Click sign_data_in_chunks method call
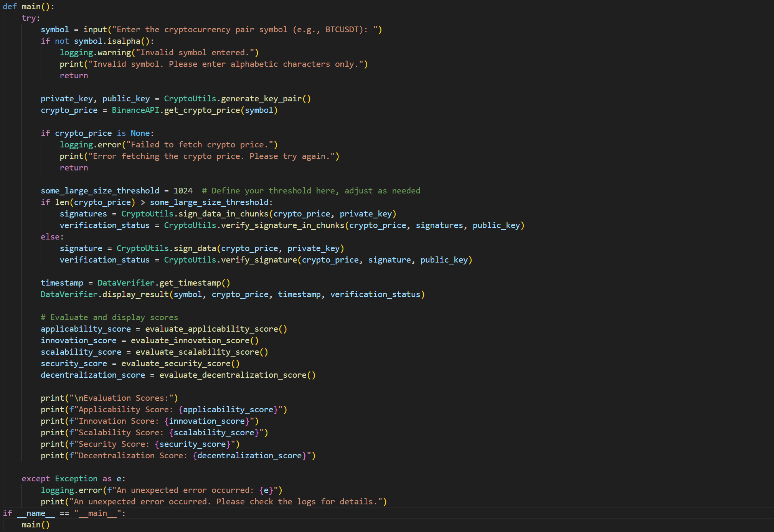The width and height of the screenshot is (774, 532). [x=223, y=214]
